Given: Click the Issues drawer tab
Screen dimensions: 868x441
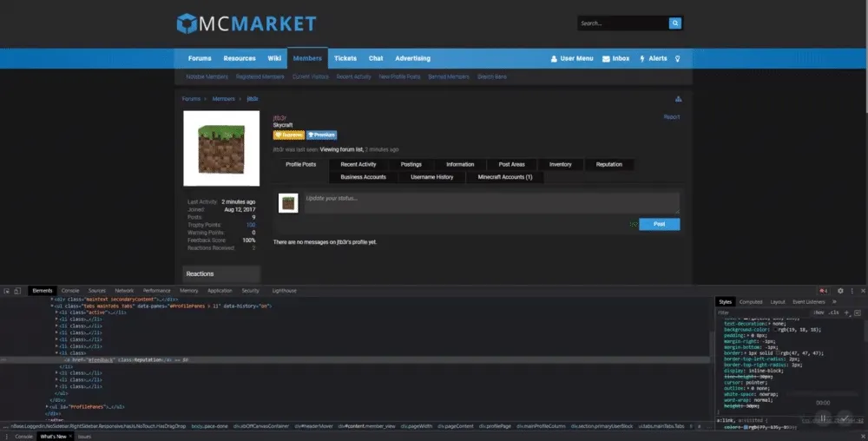Looking at the screenshot, I should tap(84, 437).
